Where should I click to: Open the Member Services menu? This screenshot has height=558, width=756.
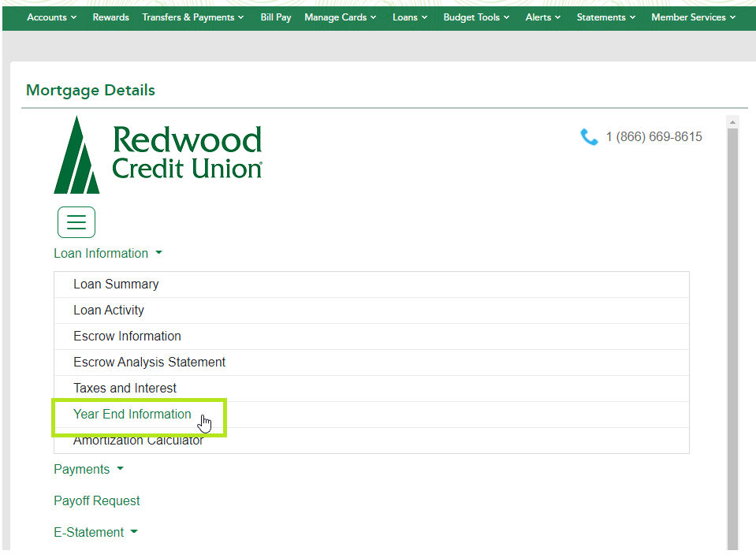693,17
